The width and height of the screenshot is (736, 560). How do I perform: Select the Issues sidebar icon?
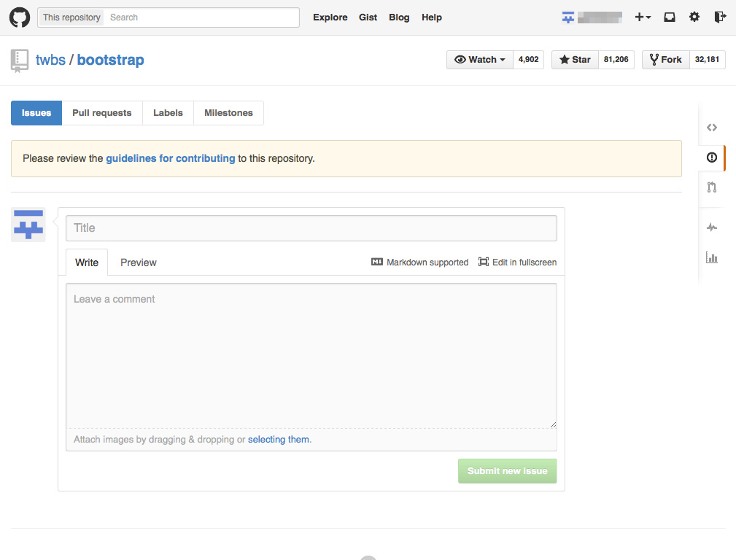[712, 157]
